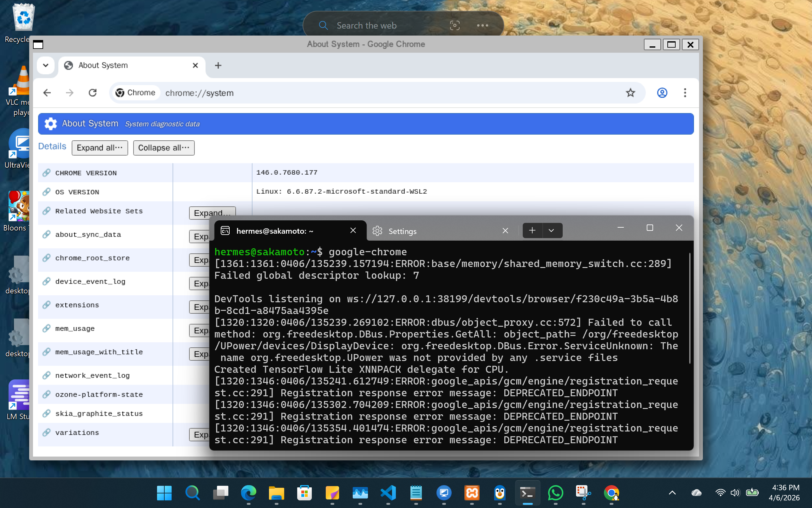
Task: Open WhatsApp from the taskbar
Action: pyautogui.click(x=556, y=493)
